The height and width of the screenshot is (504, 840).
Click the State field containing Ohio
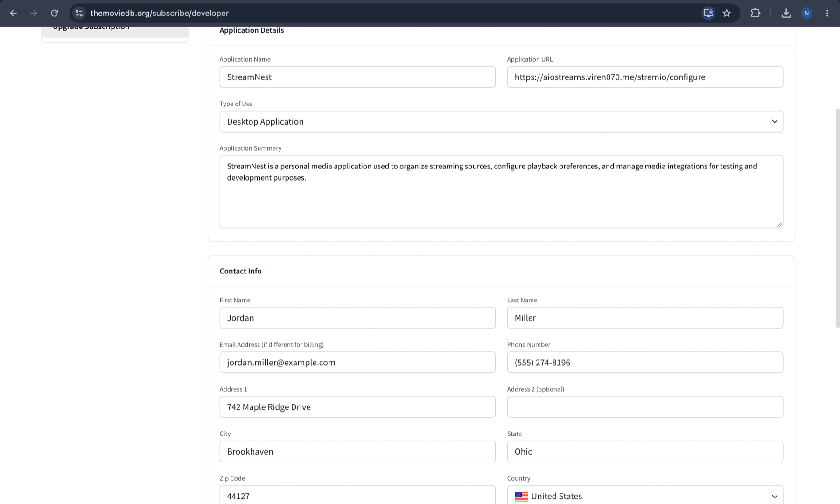coord(645,451)
